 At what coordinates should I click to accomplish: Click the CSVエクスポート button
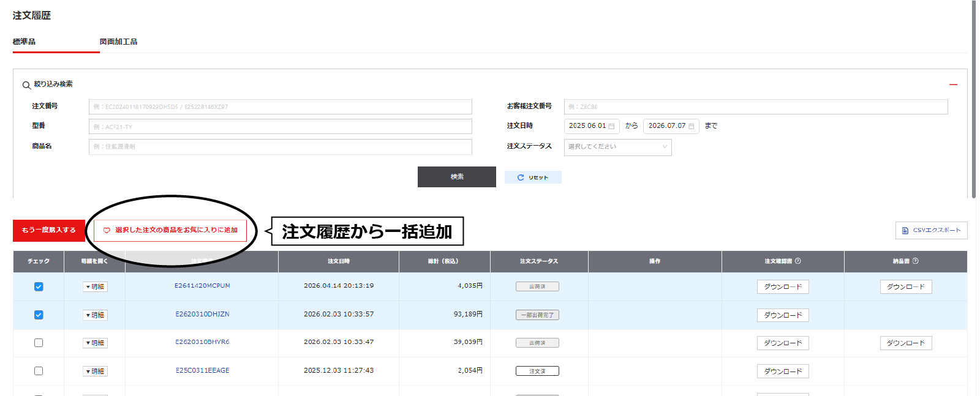[931, 230]
